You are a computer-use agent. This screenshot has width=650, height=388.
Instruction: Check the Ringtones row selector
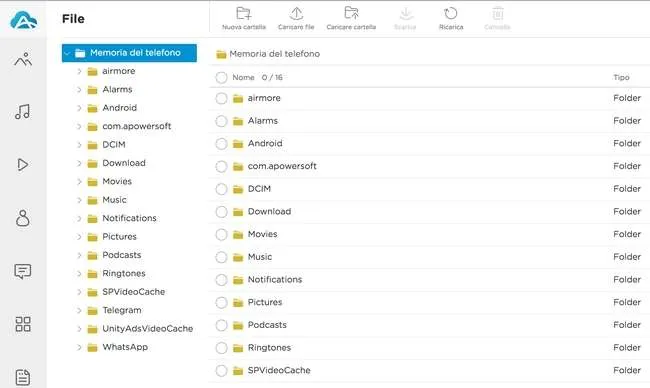click(x=221, y=348)
